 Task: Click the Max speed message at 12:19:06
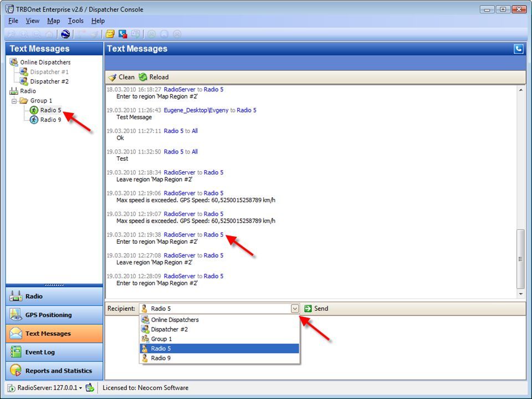tap(196, 200)
